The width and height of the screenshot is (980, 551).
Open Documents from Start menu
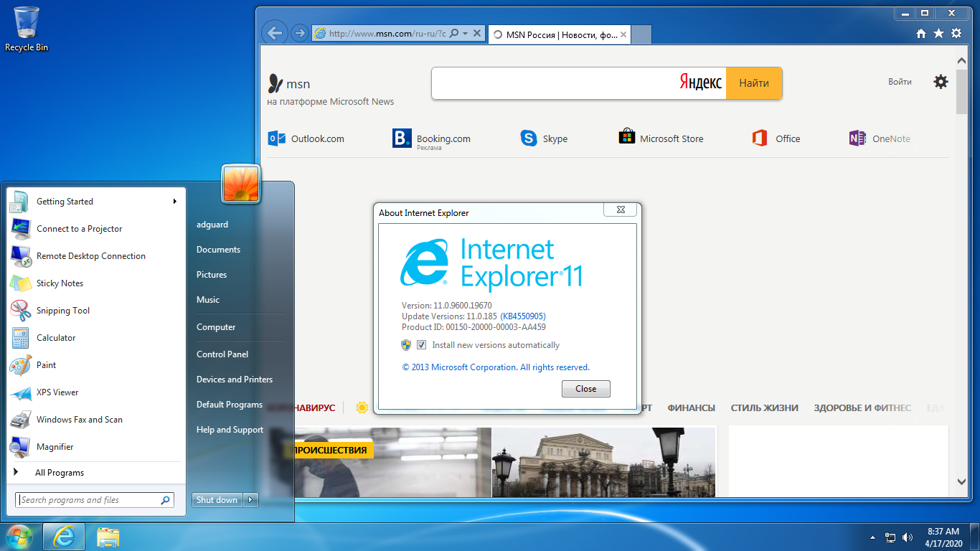[x=218, y=250]
